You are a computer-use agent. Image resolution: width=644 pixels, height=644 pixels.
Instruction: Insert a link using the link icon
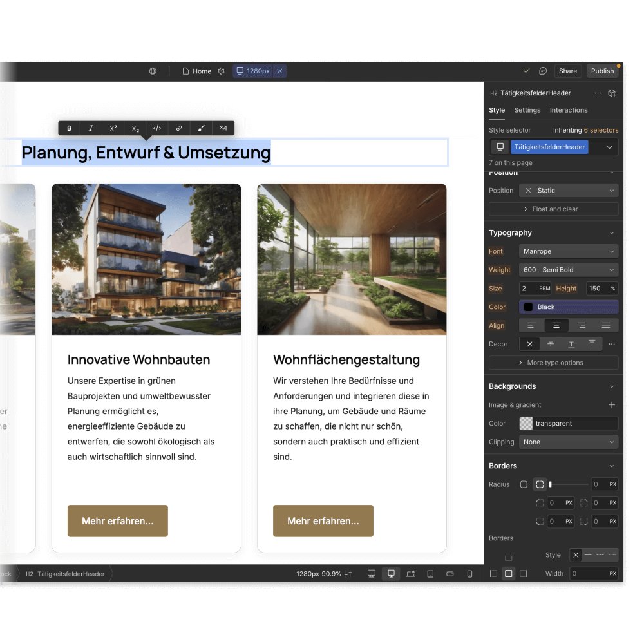[178, 128]
